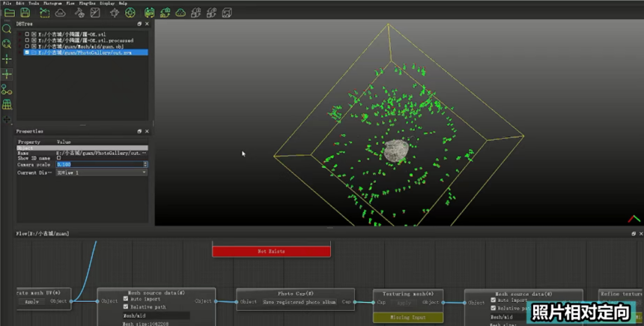Click Apply in the Texturing mesh node

(x=404, y=303)
